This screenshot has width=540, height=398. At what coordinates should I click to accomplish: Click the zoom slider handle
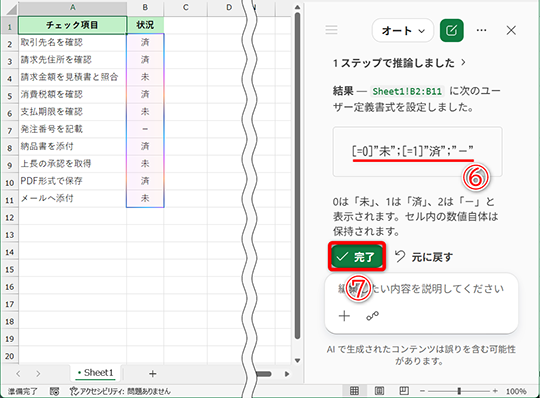[x=459, y=391]
